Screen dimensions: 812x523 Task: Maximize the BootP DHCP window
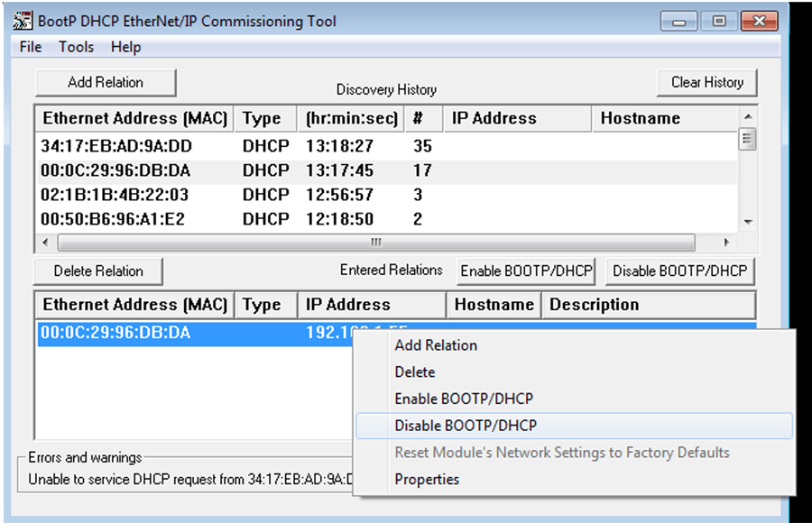coord(719,22)
